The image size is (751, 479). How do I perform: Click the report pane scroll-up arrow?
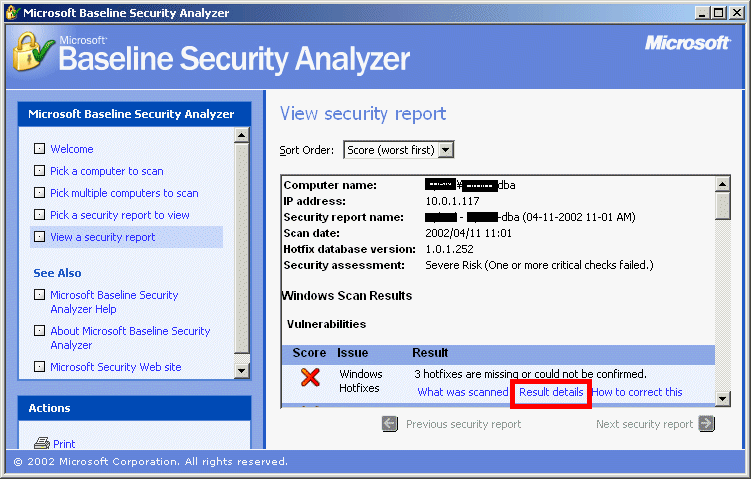pos(722,184)
